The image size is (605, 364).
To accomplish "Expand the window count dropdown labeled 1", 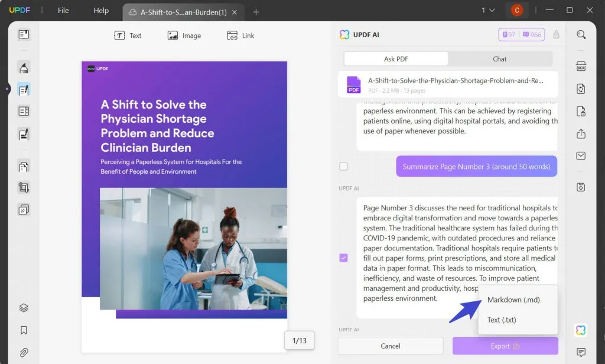I will [488, 11].
